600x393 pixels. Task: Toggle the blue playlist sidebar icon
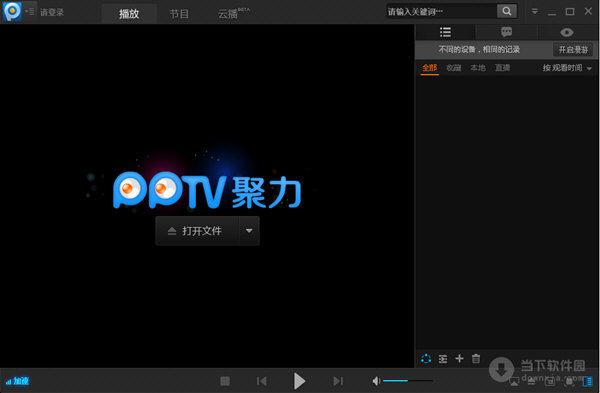[x=587, y=381]
